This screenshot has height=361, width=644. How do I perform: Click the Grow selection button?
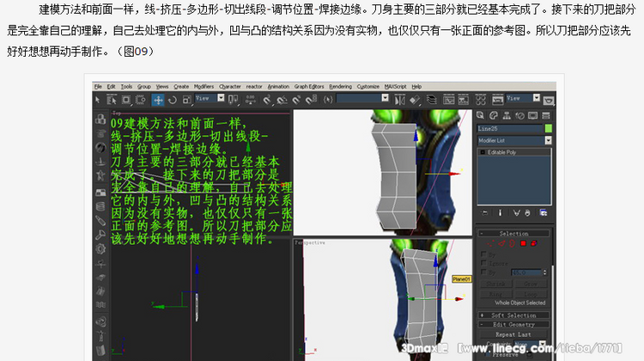531,285
